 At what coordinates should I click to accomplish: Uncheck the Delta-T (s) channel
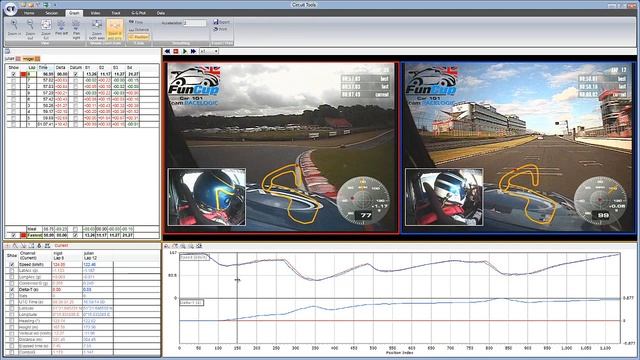click(12, 289)
